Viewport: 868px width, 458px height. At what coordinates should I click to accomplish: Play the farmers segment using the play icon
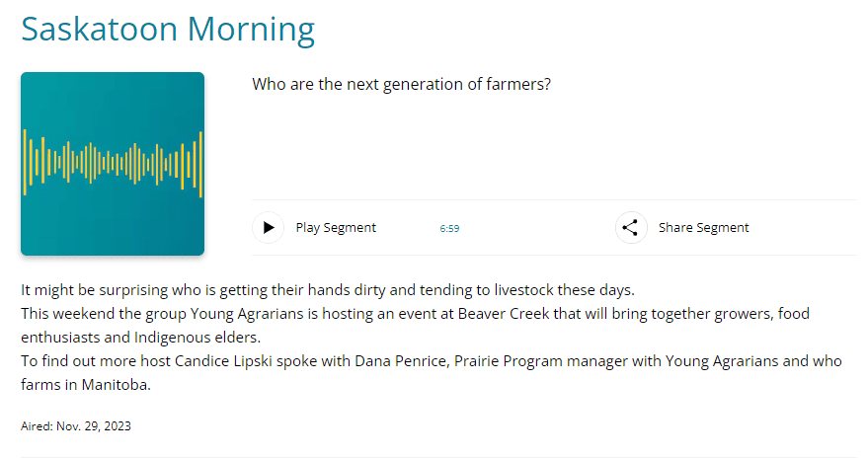click(x=268, y=228)
